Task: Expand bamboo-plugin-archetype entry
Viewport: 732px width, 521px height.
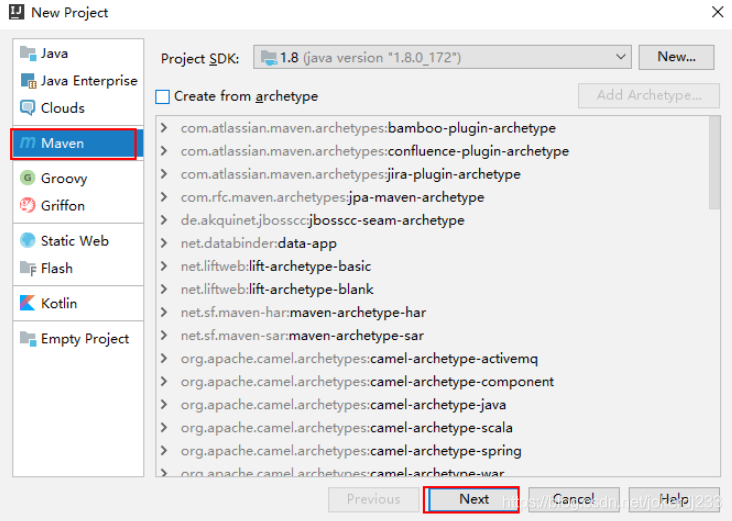Action: (x=164, y=127)
